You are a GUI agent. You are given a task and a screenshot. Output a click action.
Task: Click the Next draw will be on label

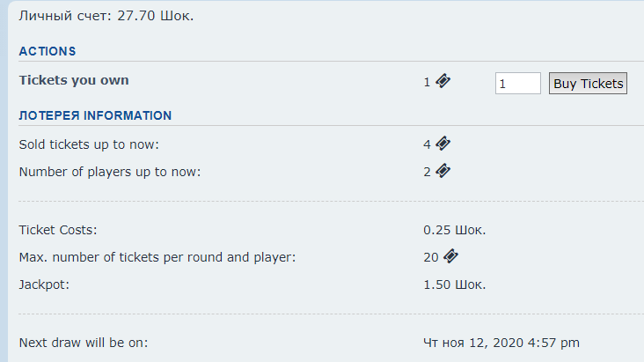pyautogui.click(x=84, y=342)
